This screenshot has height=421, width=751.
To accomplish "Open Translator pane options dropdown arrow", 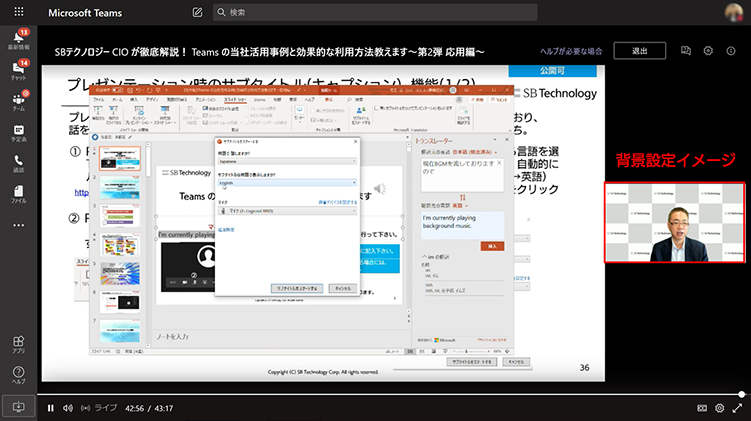I will click(x=495, y=140).
